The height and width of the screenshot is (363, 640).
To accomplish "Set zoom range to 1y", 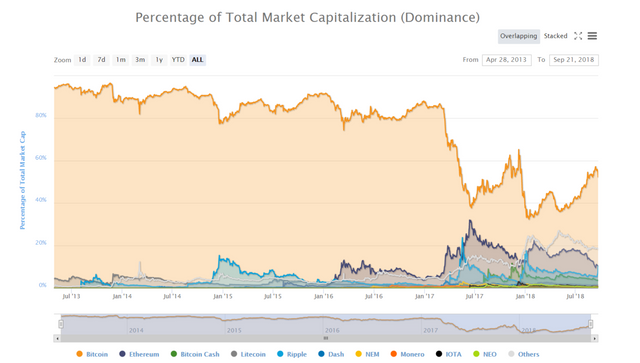I will [x=159, y=60].
